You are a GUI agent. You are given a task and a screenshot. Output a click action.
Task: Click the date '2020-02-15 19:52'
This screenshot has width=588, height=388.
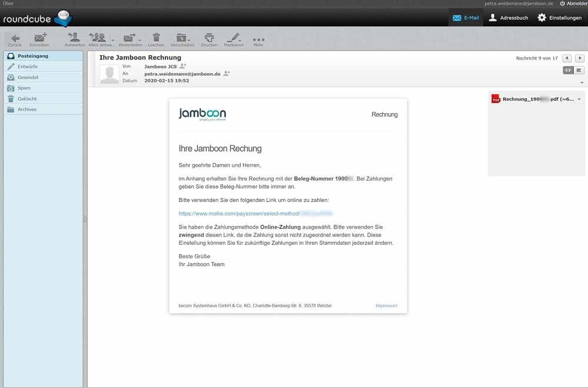pos(167,81)
